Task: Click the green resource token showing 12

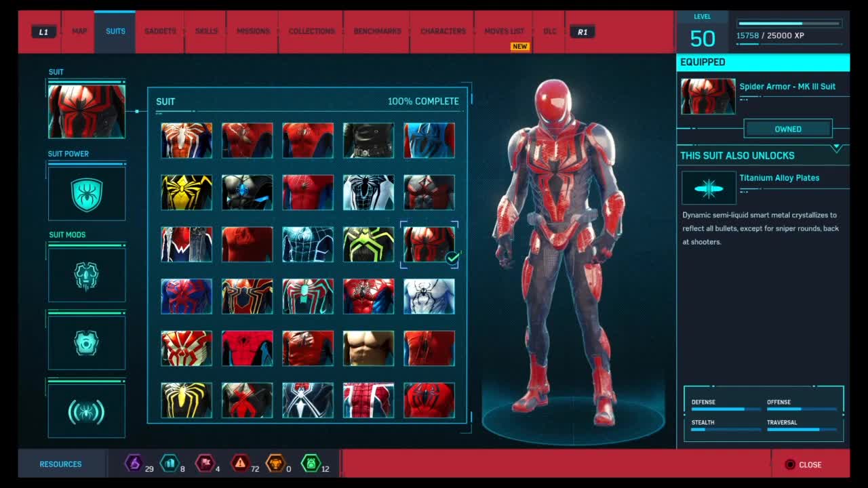Action: coord(310,464)
